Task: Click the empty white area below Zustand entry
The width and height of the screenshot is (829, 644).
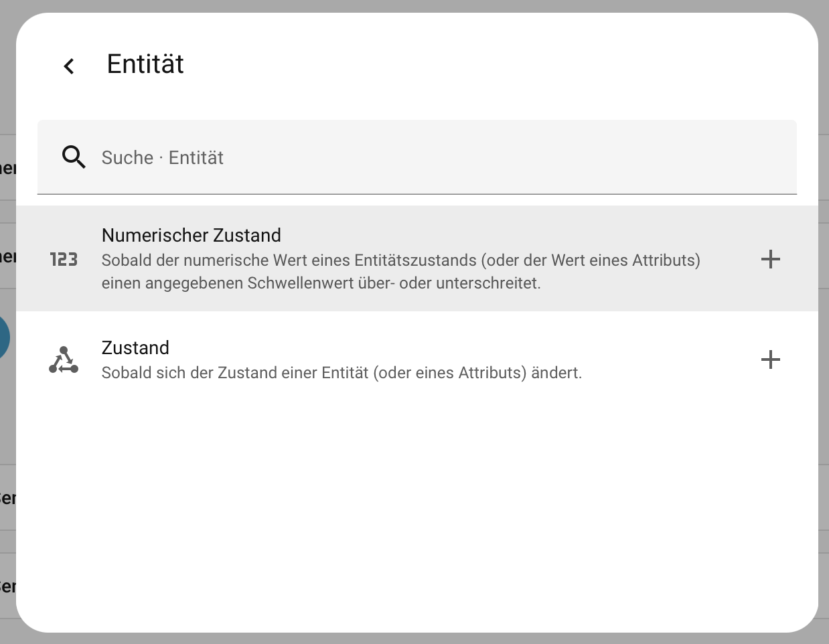Action: point(415,502)
